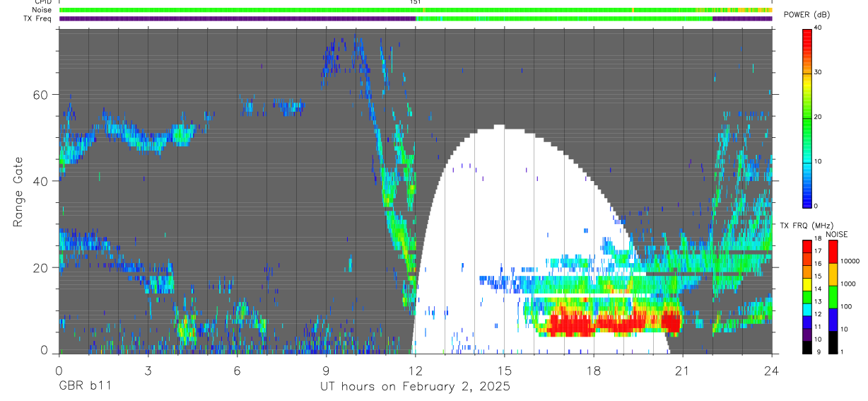Click the Noise level strip above the plot

[416, 10]
